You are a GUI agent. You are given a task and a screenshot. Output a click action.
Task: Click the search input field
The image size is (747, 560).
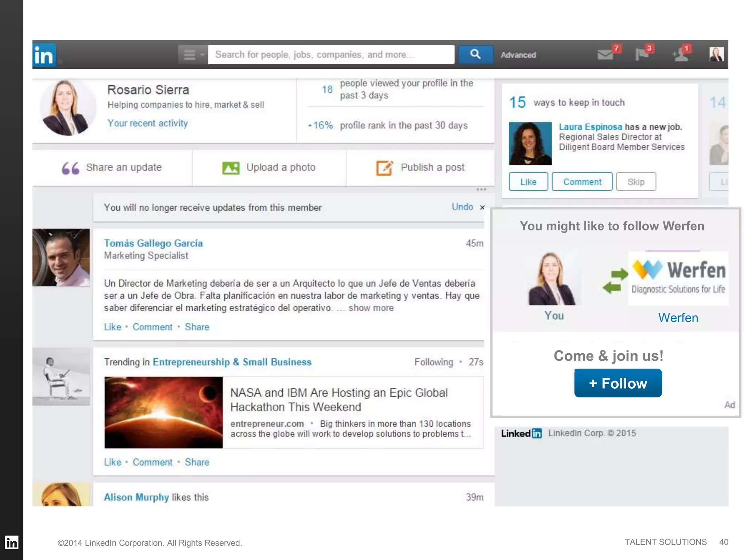pyautogui.click(x=331, y=55)
